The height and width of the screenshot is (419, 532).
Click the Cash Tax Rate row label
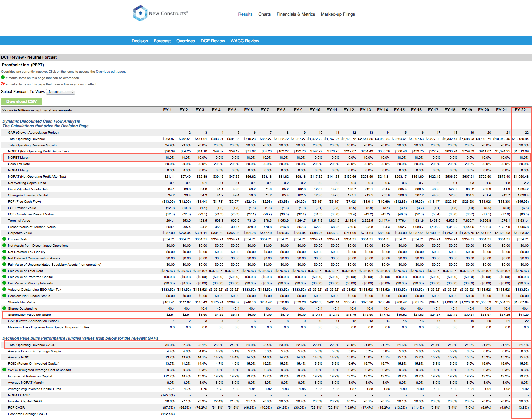(x=19, y=164)
